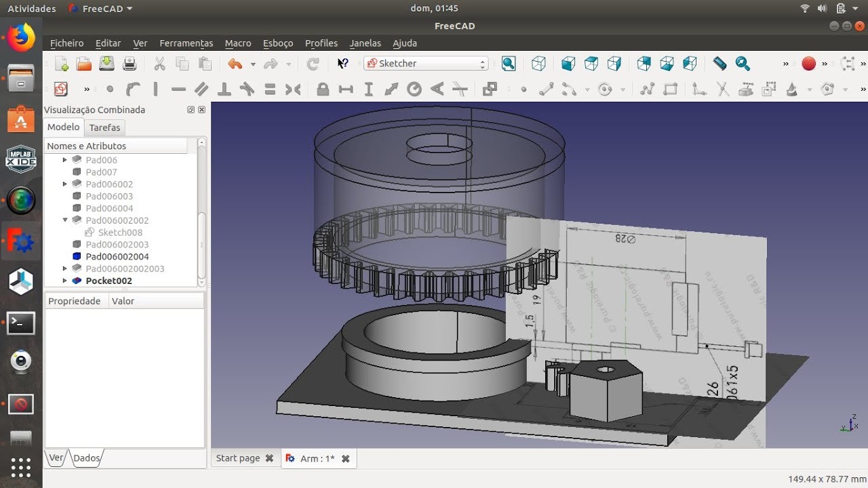The height and width of the screenshot is (488, 868).
Task: Select the trim edge tool
Action: (x=723, y=89)
